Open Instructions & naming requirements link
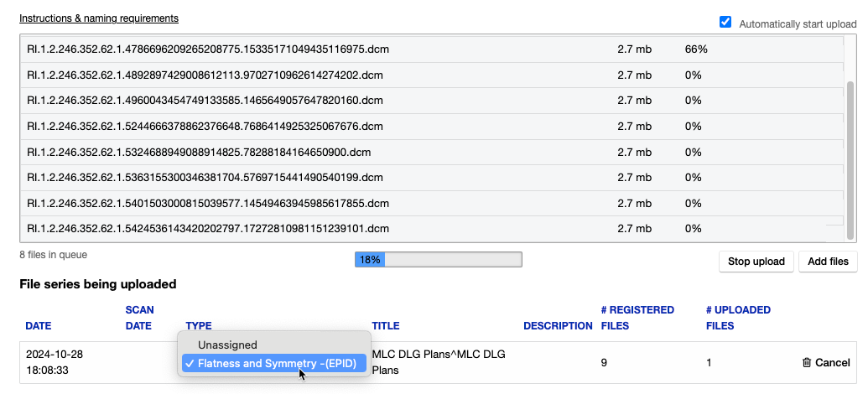868x394 pixels. coord(99,18)
